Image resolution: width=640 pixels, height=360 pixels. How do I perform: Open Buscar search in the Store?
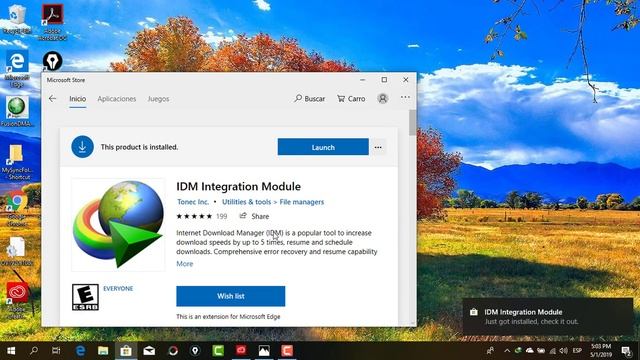coord(310,99)
